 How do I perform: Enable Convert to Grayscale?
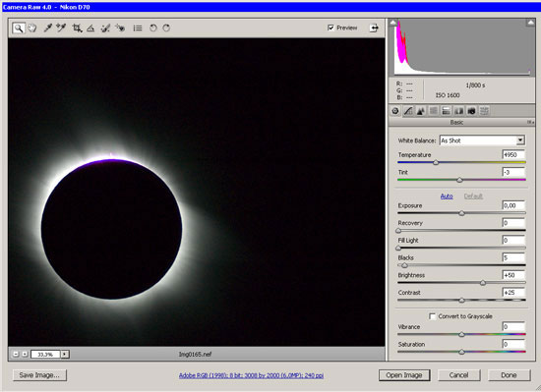pos(432,316)
